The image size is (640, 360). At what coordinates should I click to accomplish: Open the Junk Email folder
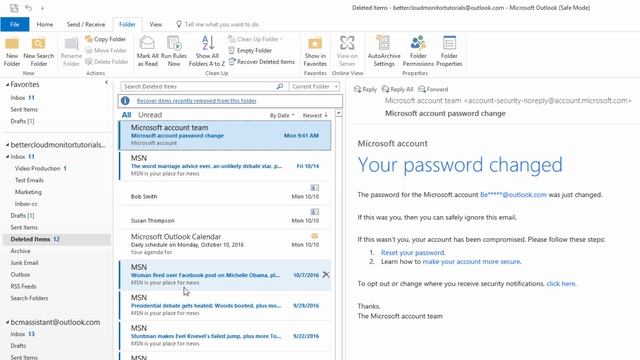coord(24,263)
